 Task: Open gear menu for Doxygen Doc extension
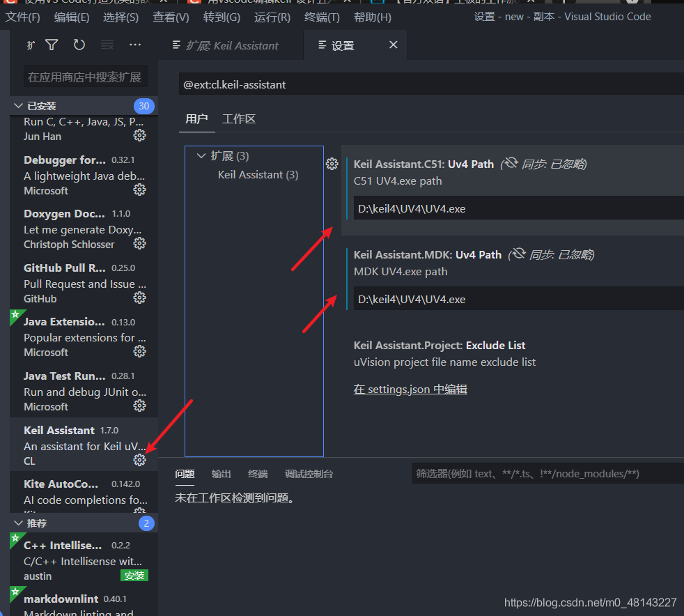point(139,243)
